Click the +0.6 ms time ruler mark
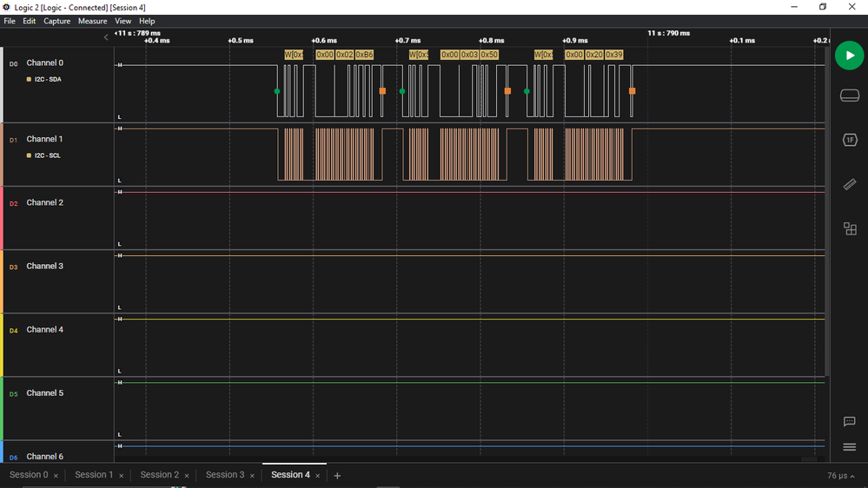 (x=324, y=41)
